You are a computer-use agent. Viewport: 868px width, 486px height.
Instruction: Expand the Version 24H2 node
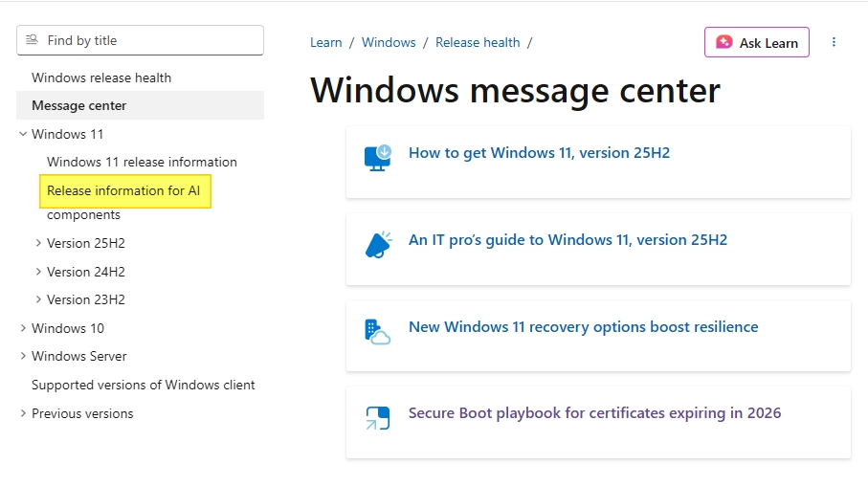pos(38,272)
